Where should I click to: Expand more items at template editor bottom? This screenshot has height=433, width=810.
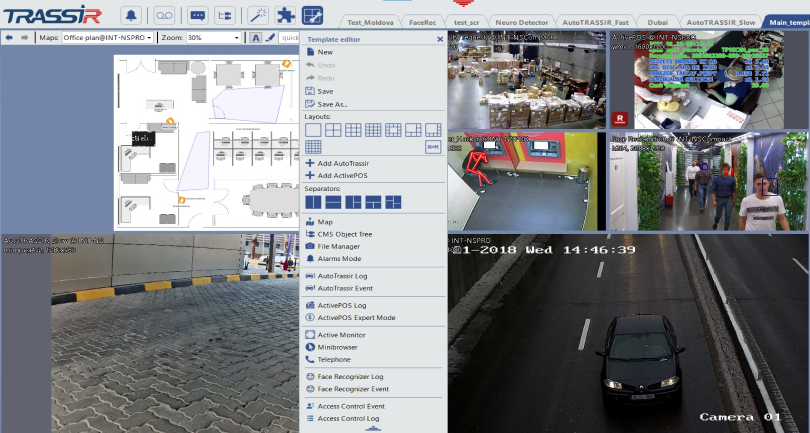[x=373, y=428]
